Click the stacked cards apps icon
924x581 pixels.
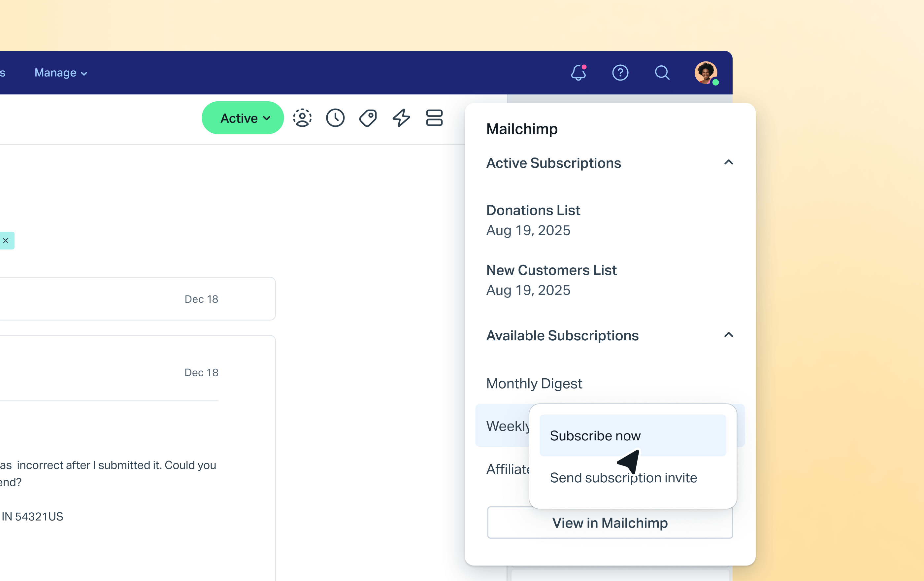click(434, 118)
